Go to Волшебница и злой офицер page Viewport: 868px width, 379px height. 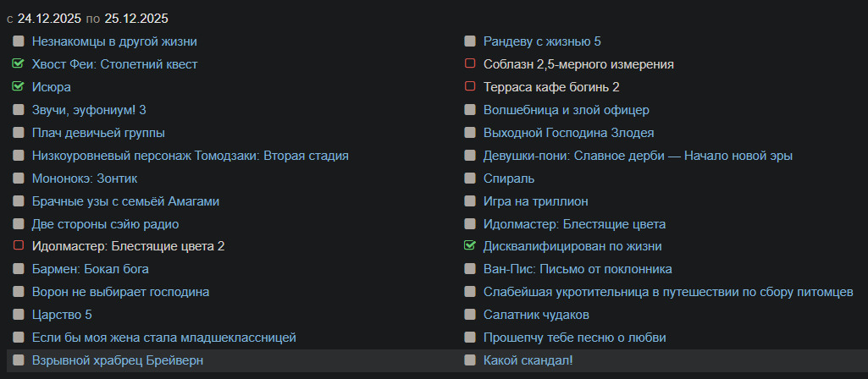(566, 109)
